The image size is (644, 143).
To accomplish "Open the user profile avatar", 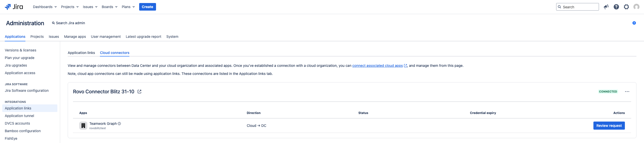I will (636, 7).
